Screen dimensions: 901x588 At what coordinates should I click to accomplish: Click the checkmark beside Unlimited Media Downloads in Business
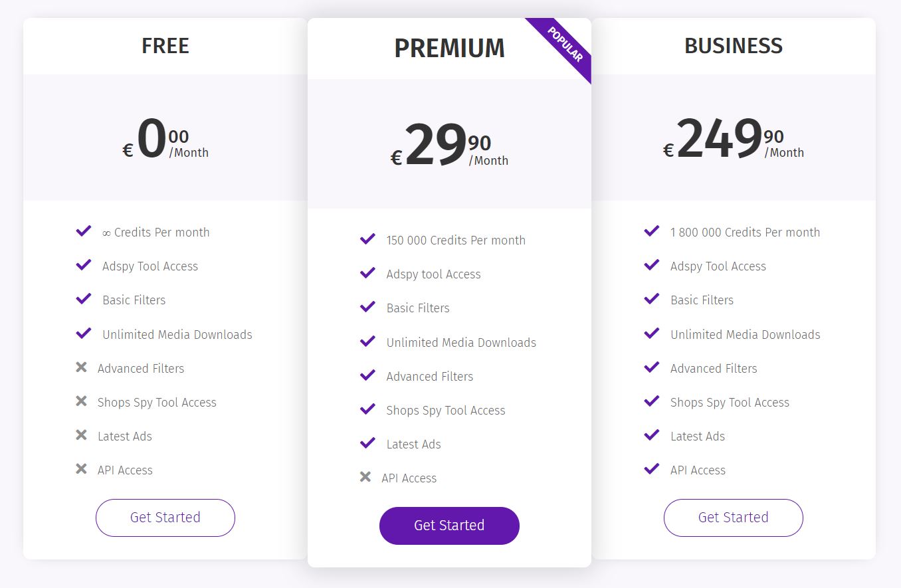pos(651,333)
